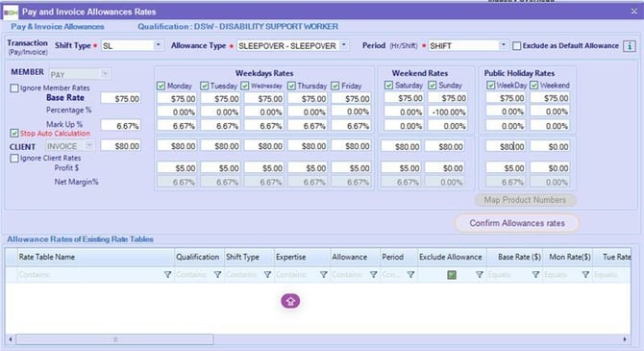Click the green checkbox filter in Exclude Allowance column
644x351 pixels.
click(452, 275)
